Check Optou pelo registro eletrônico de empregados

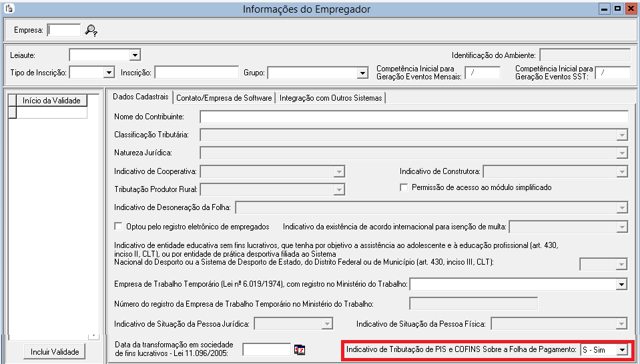tap(119, 226)
